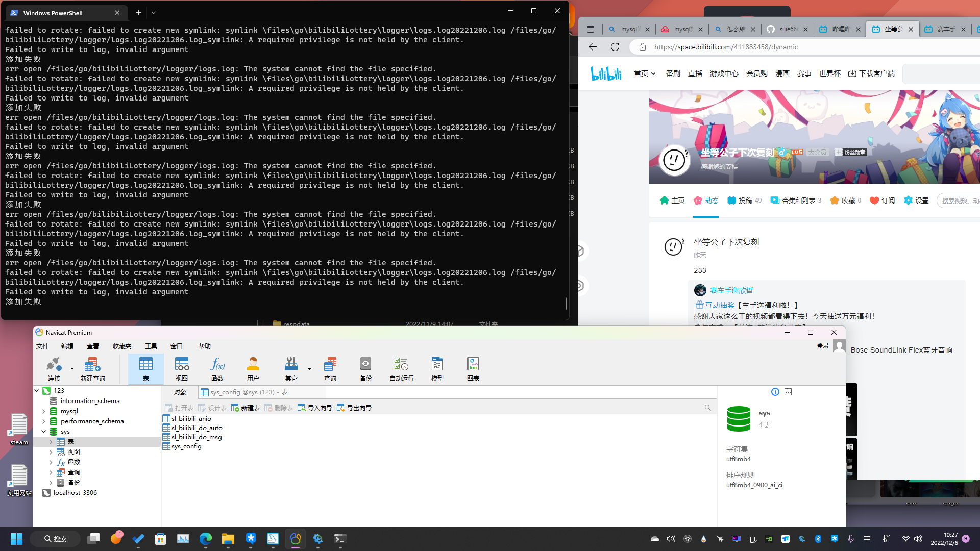The height and width of the screenshot is (551, 980).
Task: Open the Windows Start button
Action: [16, 539]
